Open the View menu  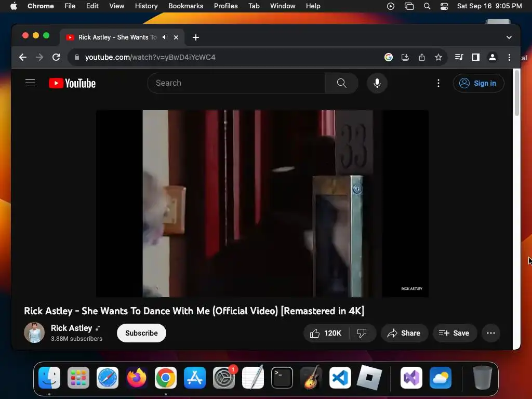point(117,6)
